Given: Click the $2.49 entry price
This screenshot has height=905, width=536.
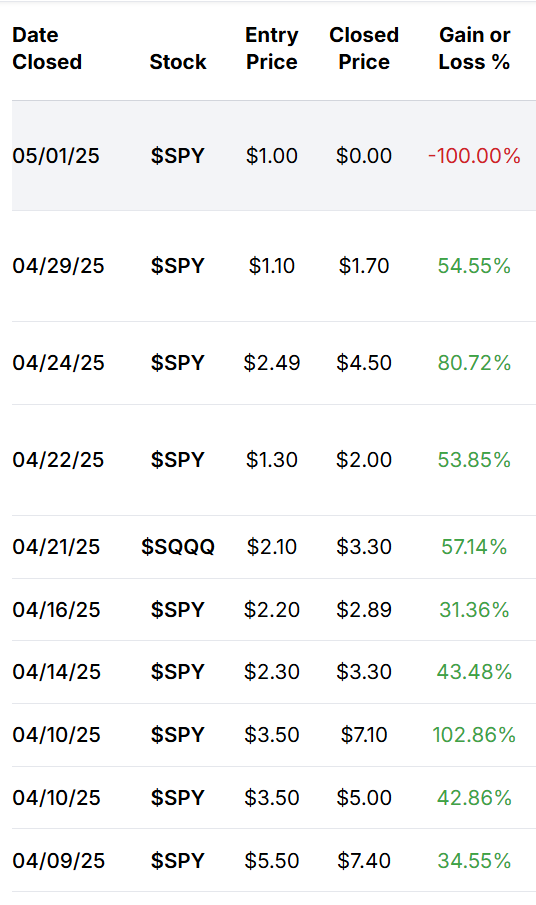Looking at the screenshot, I should [272, 363].
